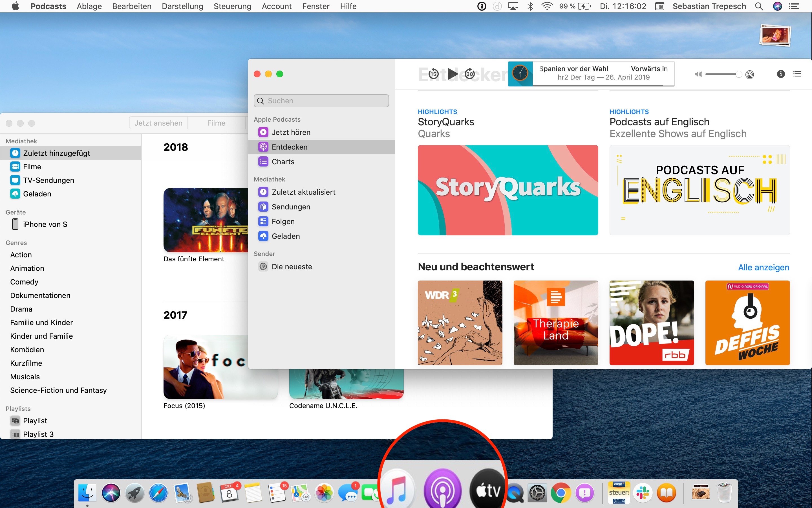The height and width of the screenshot is (508, 812).
Task: Open Slack from the Dock
Action: (x=643, y=493)
